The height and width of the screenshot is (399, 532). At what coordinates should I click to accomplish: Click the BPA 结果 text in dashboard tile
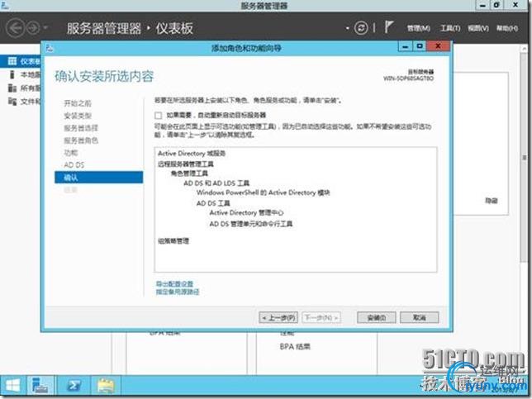(x=295, y=347)
